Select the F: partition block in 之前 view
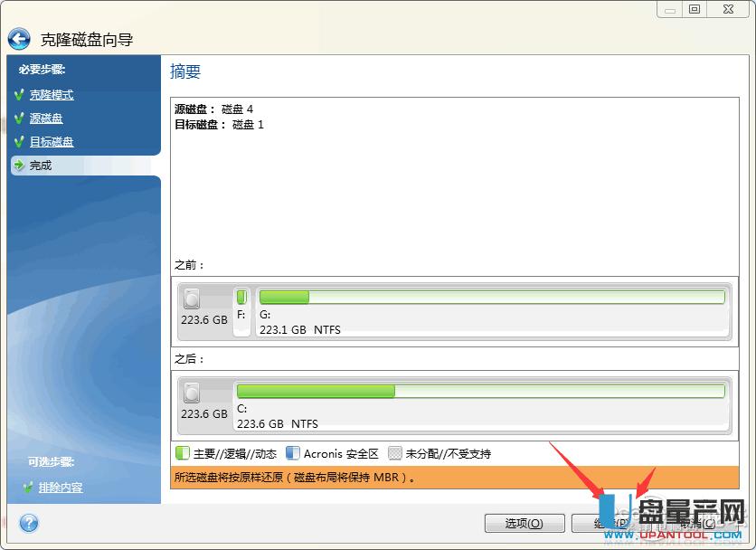Viewport: 756px width, 550px height. point(241,312)
